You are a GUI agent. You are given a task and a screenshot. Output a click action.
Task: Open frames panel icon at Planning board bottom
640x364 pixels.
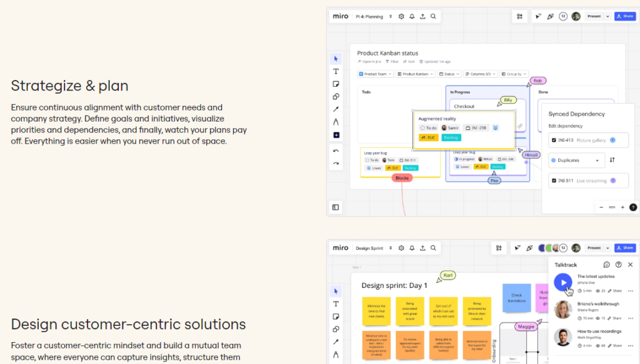tap(336, 207)
